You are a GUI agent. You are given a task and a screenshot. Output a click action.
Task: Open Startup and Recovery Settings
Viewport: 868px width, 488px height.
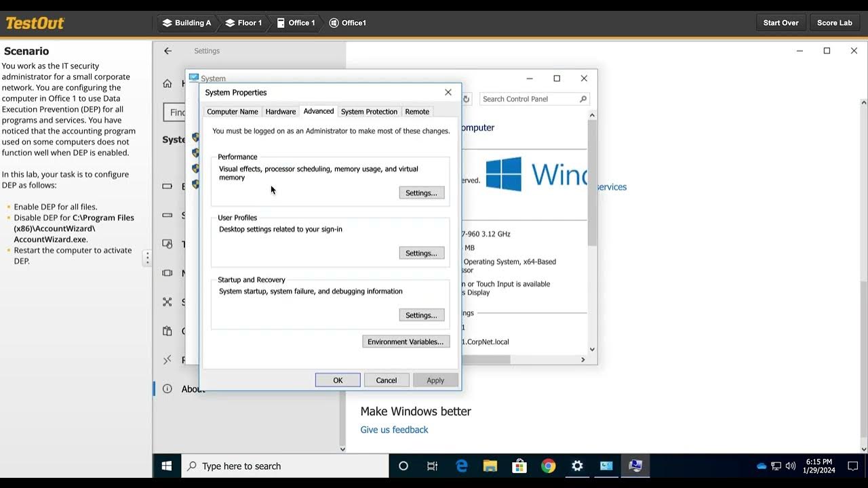[421, 315]
